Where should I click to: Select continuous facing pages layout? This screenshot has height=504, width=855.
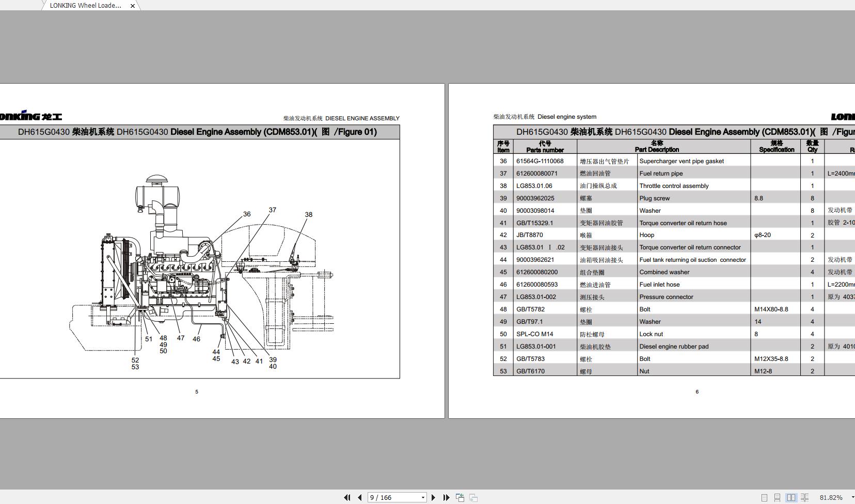tap(804, 497)
